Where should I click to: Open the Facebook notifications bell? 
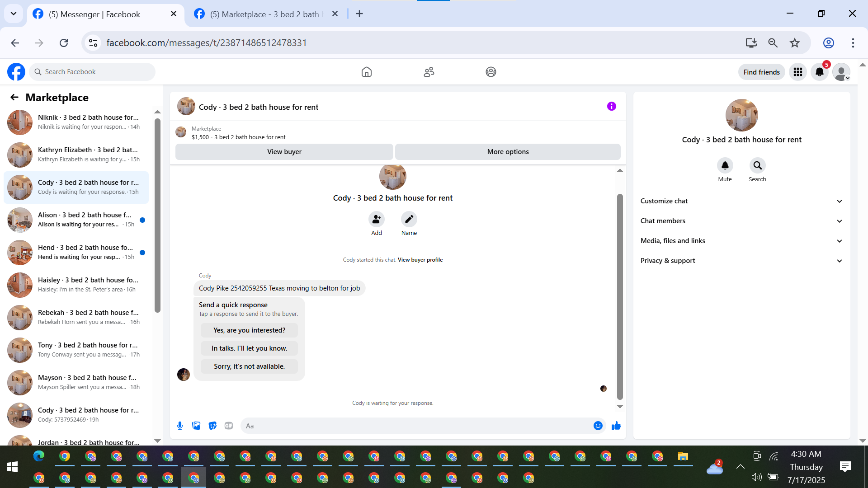point(819,72)
